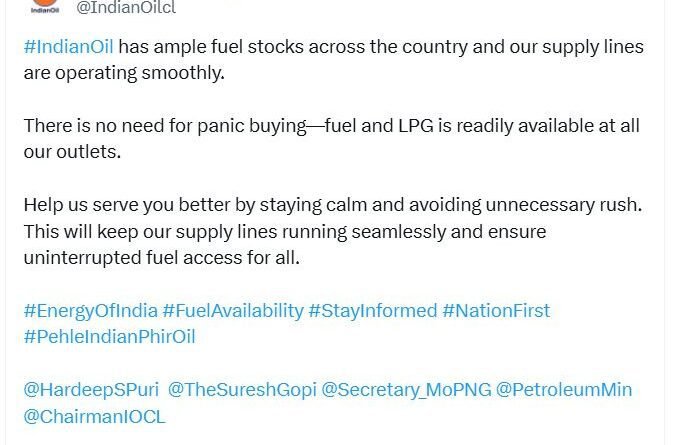Click the 'uninterrupted fuel access for all' line
This screenshot has height=445, width=679.
(162, 258)
